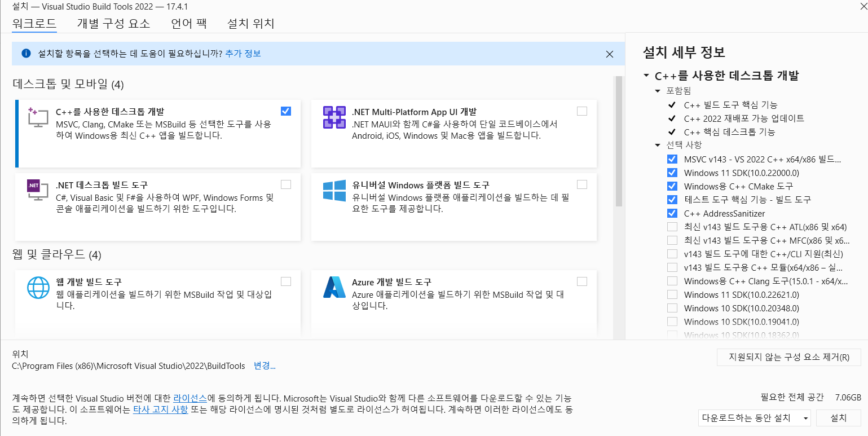
Task: Select the C++를 사용한 데스크톱 개발 workload card
Action: 158,134
